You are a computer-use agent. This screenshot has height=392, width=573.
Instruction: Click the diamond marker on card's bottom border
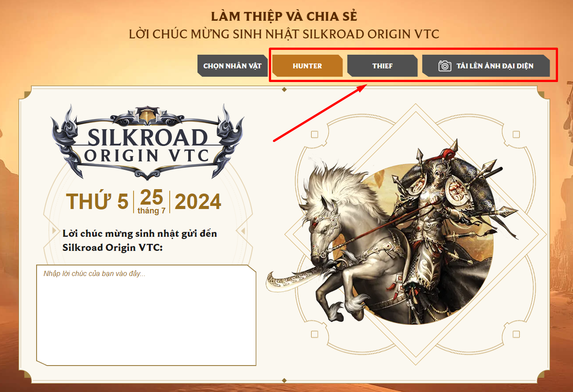coord(284,380)
